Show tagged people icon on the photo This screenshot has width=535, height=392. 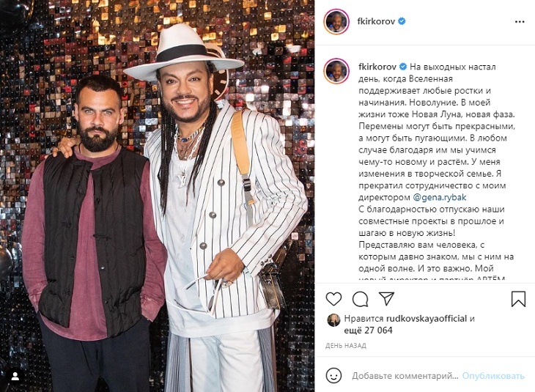pos(15,377)
